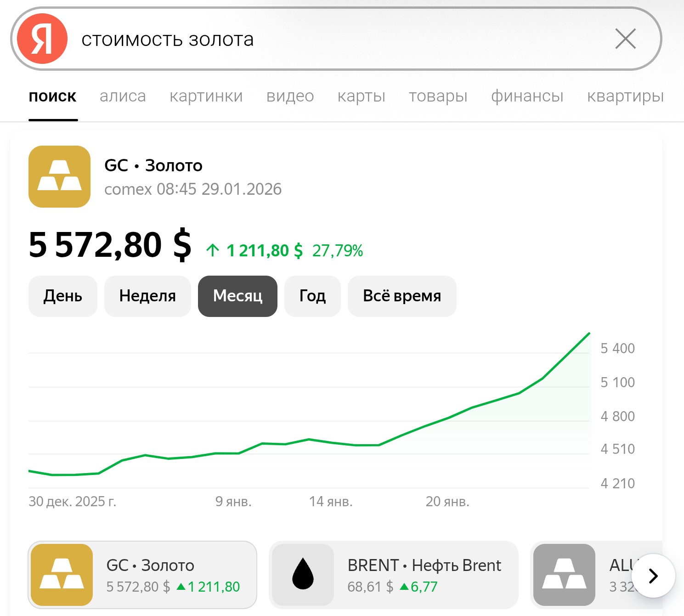Click the chart line peak at right
Viewport: 684px width, 616px height.
pos(589,333)
